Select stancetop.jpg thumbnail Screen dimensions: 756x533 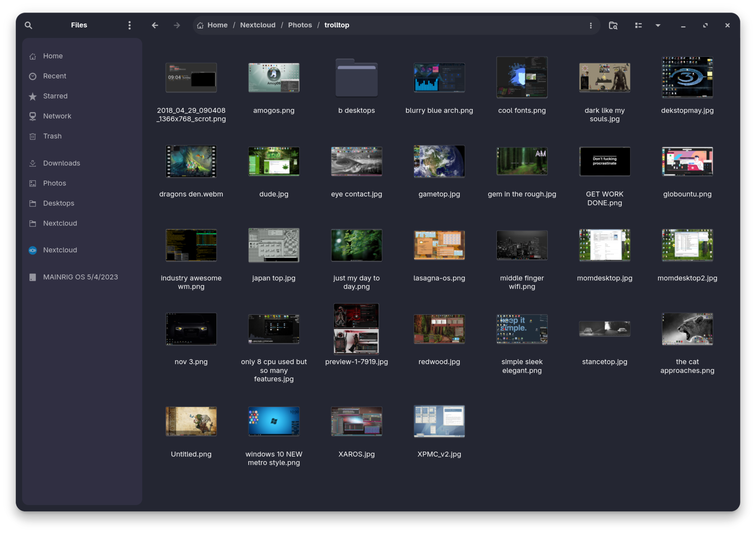(x=604, y=329)
